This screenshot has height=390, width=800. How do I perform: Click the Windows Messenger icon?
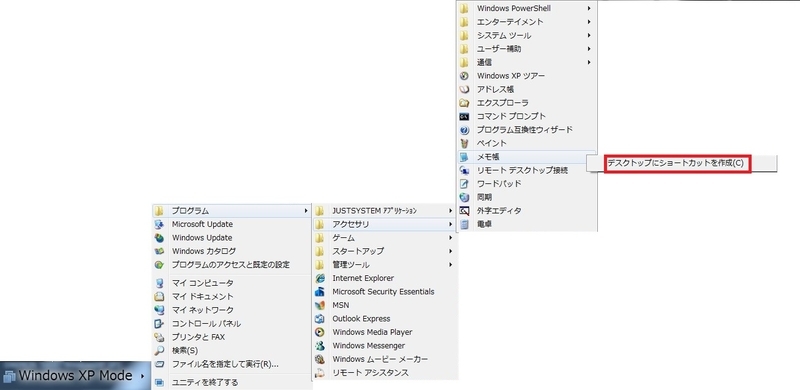pyautogui.click(x=320, y=346)
